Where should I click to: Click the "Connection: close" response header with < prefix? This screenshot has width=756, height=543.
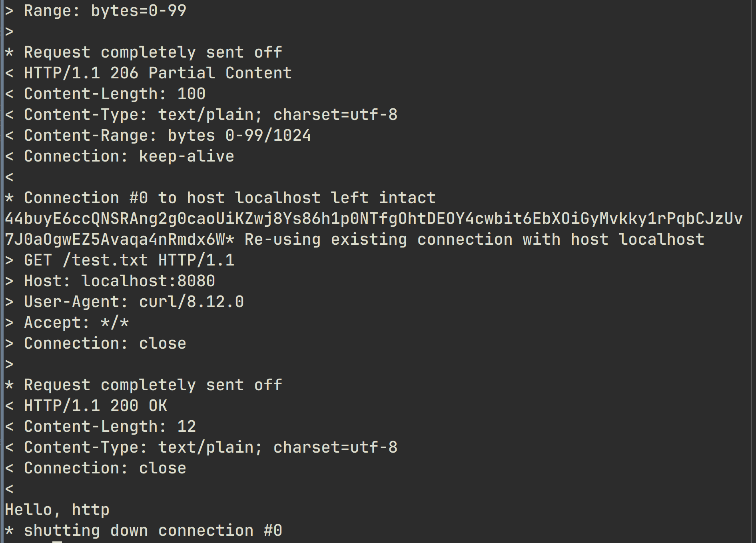105,468
